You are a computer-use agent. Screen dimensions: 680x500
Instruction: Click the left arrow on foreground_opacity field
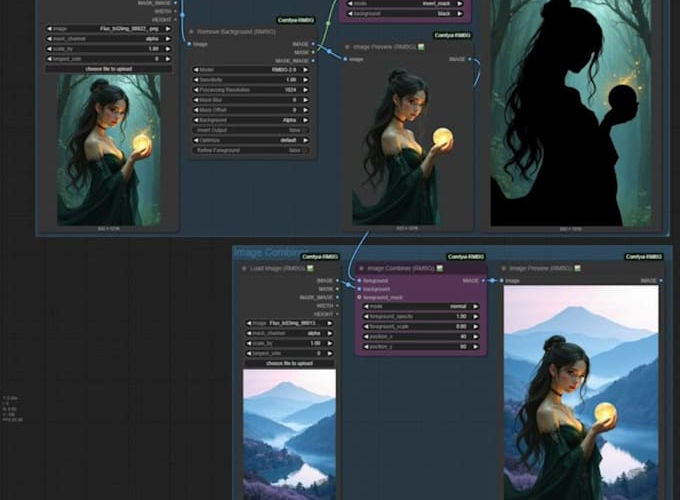pyautogui.click(x=365, y=316)
